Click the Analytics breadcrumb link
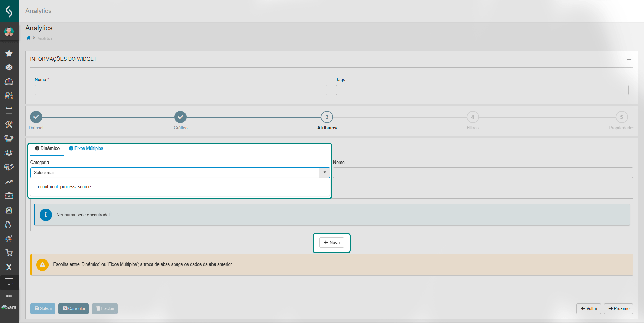The height and width of the screenshot is (323, 644). tap(45, 38)
